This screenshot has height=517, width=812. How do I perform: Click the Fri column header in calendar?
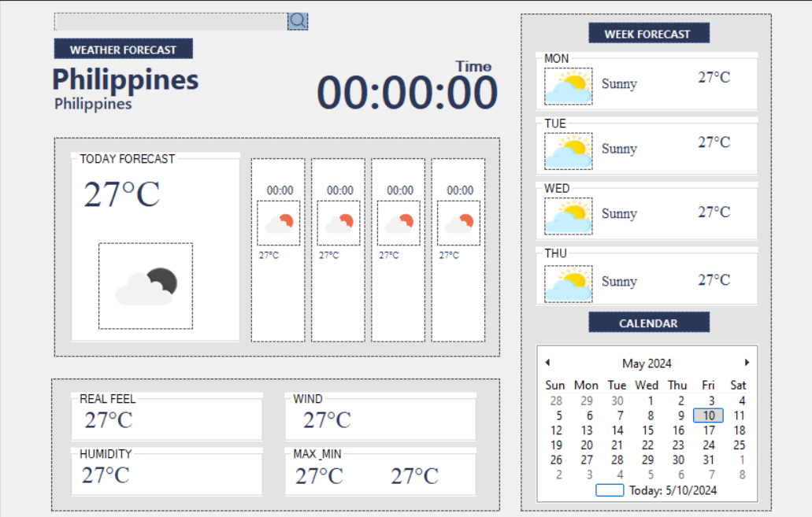tap(708, 385)
